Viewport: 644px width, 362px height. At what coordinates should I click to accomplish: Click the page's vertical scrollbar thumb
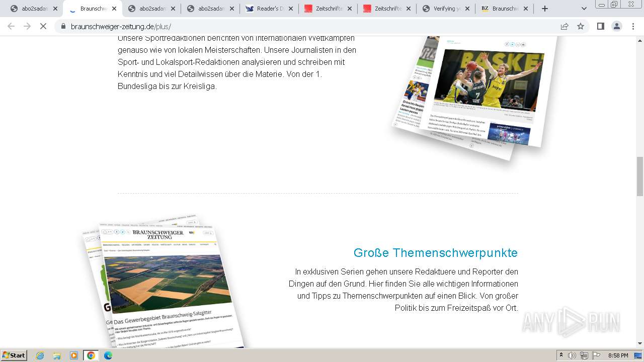(x=640, y=176)
